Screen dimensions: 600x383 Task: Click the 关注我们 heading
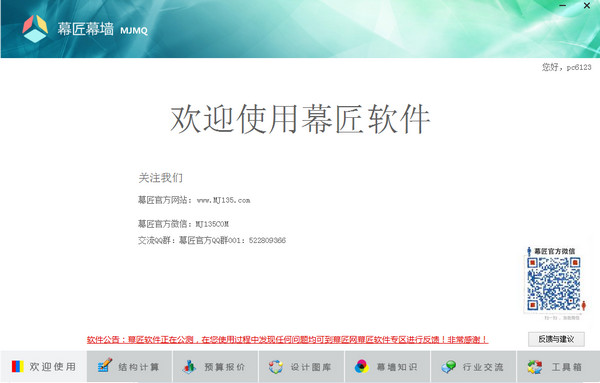160,178
